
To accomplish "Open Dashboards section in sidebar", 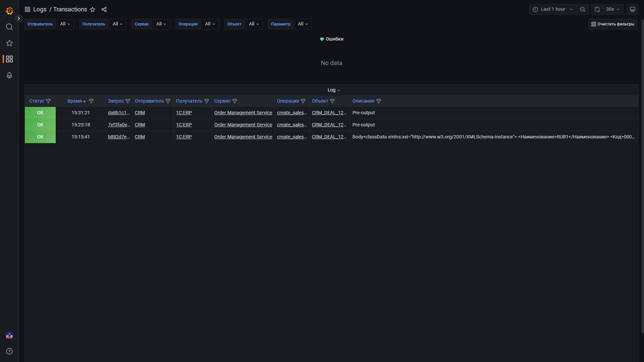I will click(x=9, y=59).
